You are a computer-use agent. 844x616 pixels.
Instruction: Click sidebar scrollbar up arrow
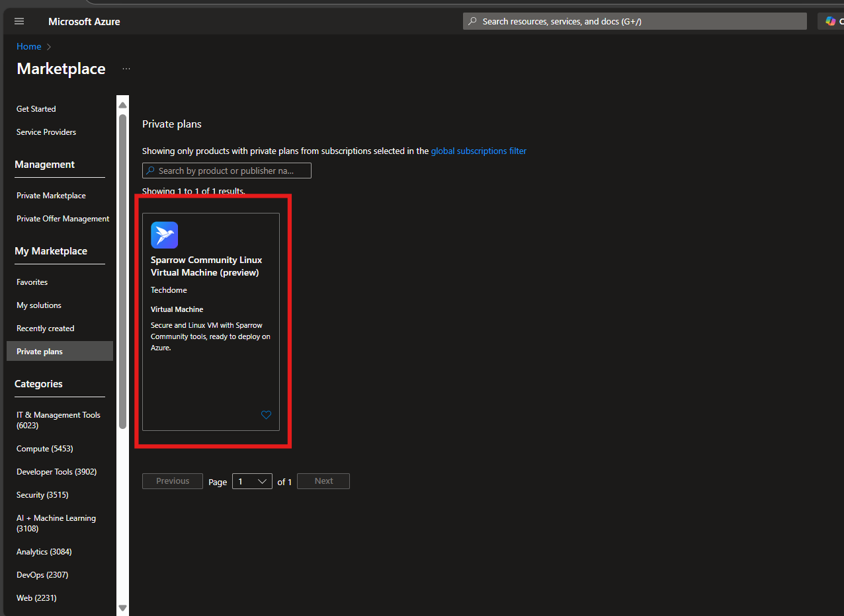(122, 105)
